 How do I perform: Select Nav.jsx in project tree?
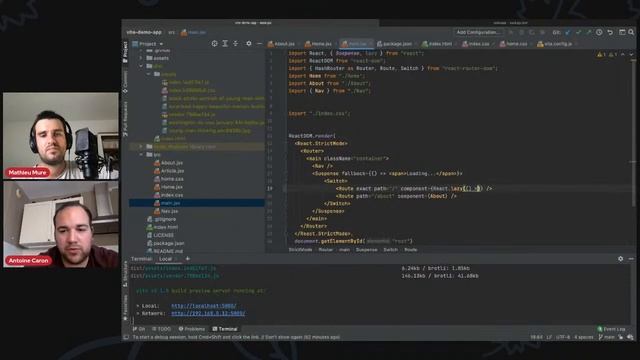[166, 211]
